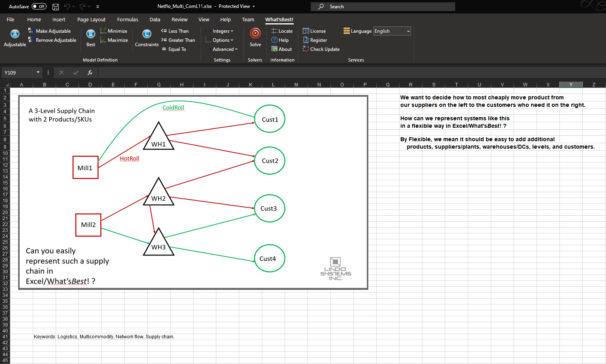This screenshot has width=606, height=364.
Task: Open What'sBest Help
Action: [280, 40]
